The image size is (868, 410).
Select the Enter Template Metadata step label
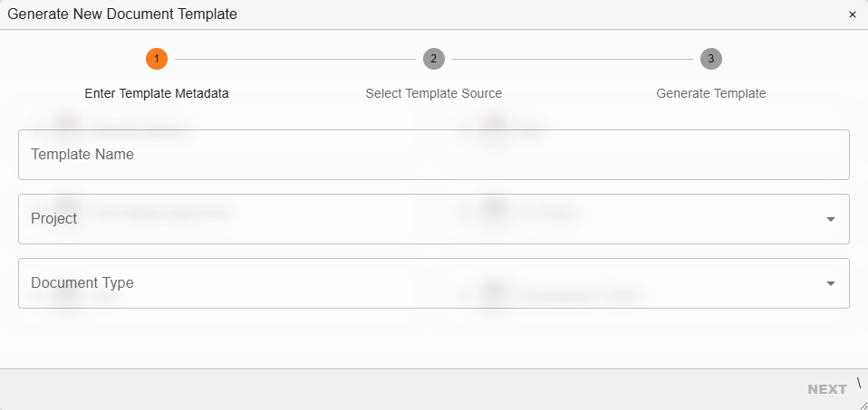click(x=157, y=93)
